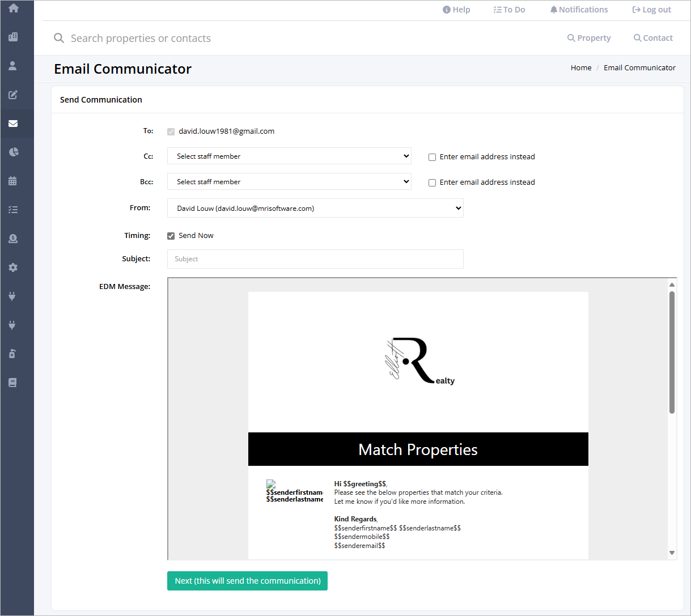This screenshot has width=691, height=616.
Task: Open the Bcc Select staff member dropdown
Action: [289, 181]
